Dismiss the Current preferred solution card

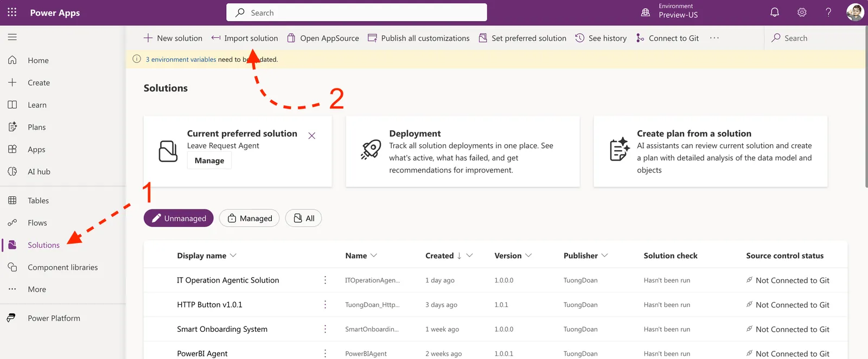[x=312, y=136]
